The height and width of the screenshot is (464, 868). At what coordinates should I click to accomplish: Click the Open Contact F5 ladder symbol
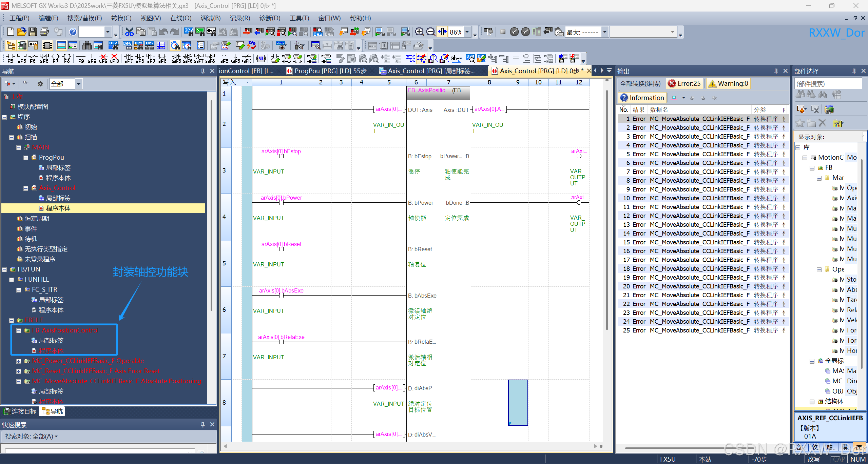click(x=10, y=58)
